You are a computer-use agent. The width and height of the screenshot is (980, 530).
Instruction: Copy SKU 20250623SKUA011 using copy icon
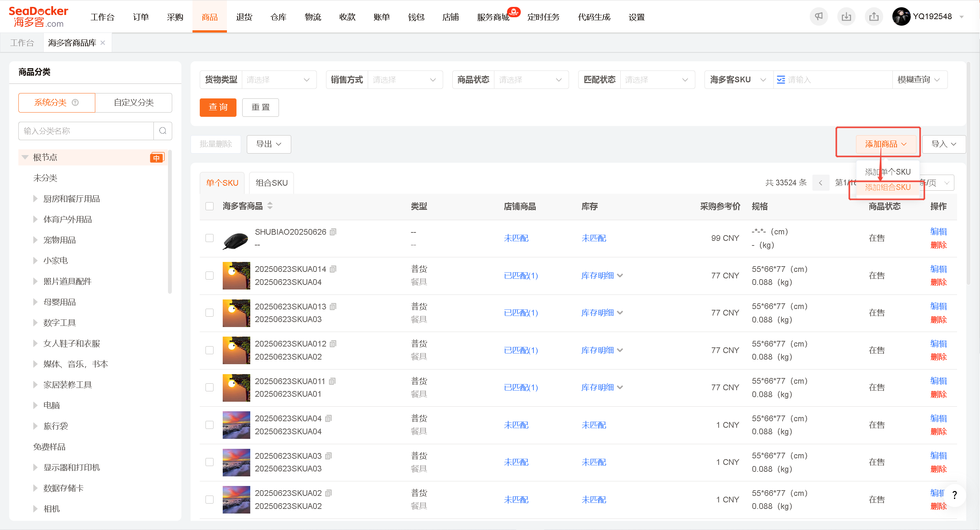coord(333,381)
